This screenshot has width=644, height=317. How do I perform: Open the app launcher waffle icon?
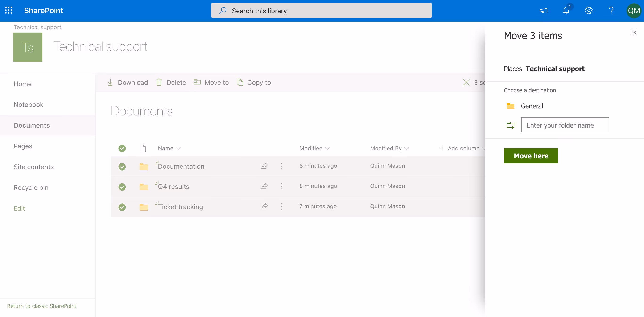tap(9, 11)
